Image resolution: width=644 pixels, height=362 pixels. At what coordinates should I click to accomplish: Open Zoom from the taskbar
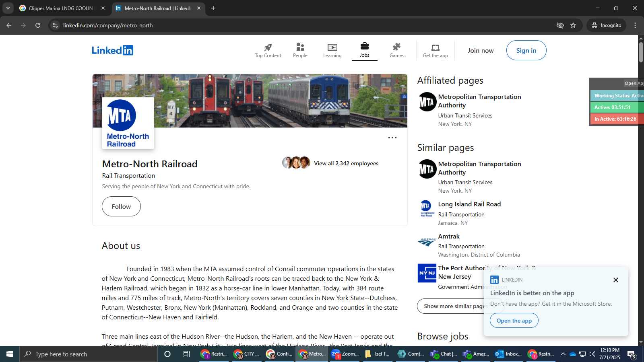tap(345, 354)
